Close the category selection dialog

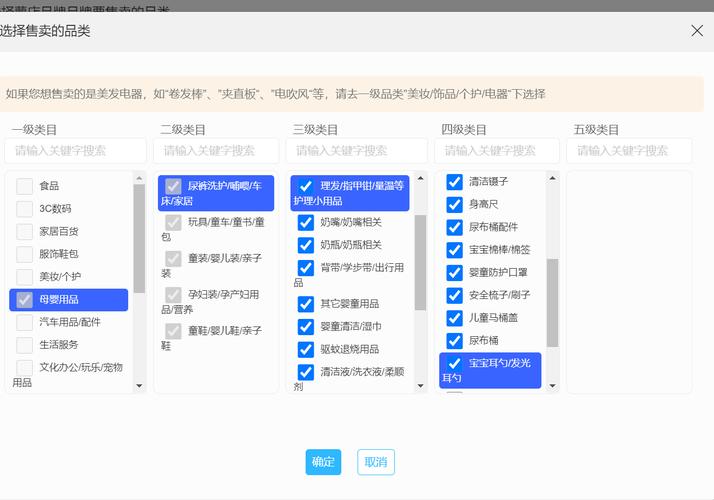697,31
